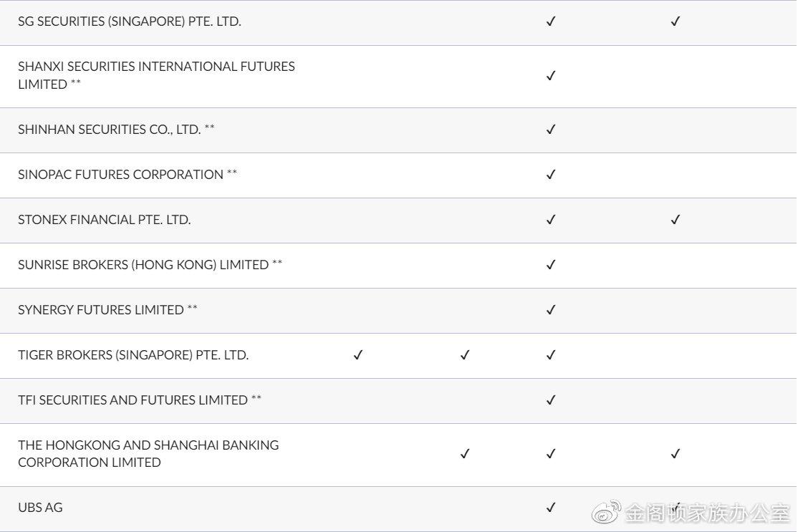Click the Weibo logo in the watermark
The height and width of the screenshot is (532, 798).
606,513
